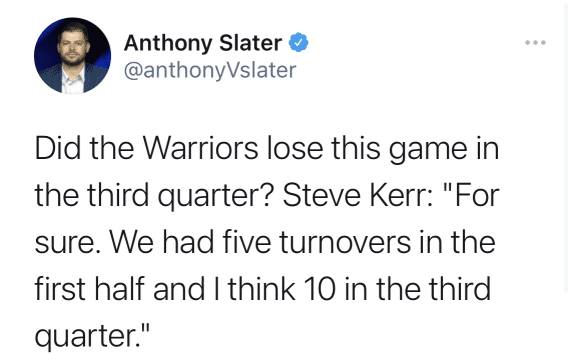Click the word sure starting the third line
This screenshot has width=568, height=360.
pyautogui.click(x=68, y=243)
